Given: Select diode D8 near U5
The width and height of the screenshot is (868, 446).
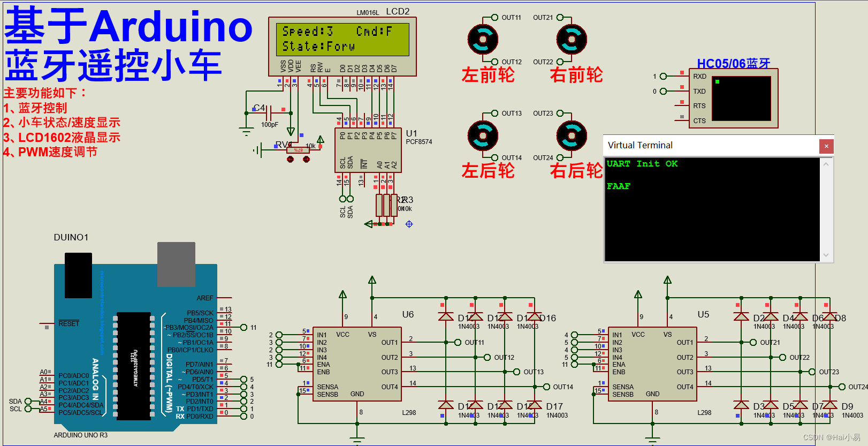Looking at the screenshot, I should click(x=829, y=316).
